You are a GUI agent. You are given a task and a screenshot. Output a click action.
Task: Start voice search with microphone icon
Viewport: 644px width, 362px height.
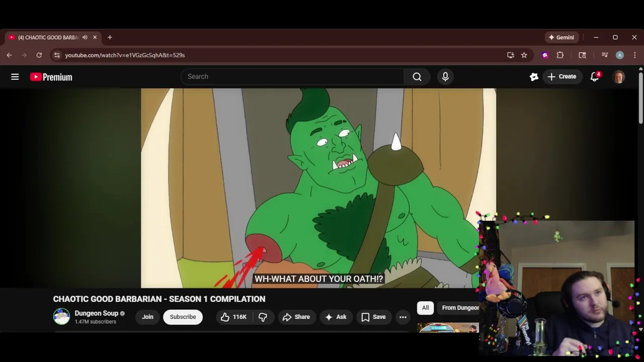click(445, 76)
